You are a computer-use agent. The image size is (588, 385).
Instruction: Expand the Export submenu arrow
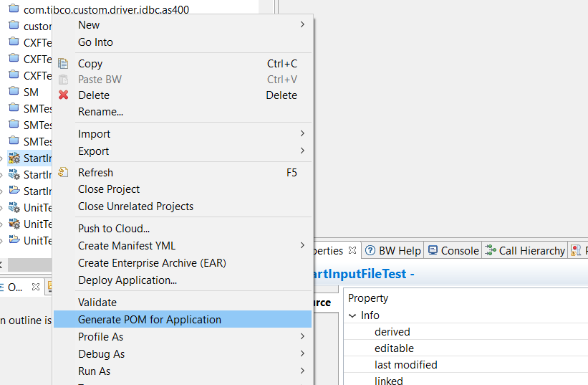pyautogui.click(x=302, y=151)
